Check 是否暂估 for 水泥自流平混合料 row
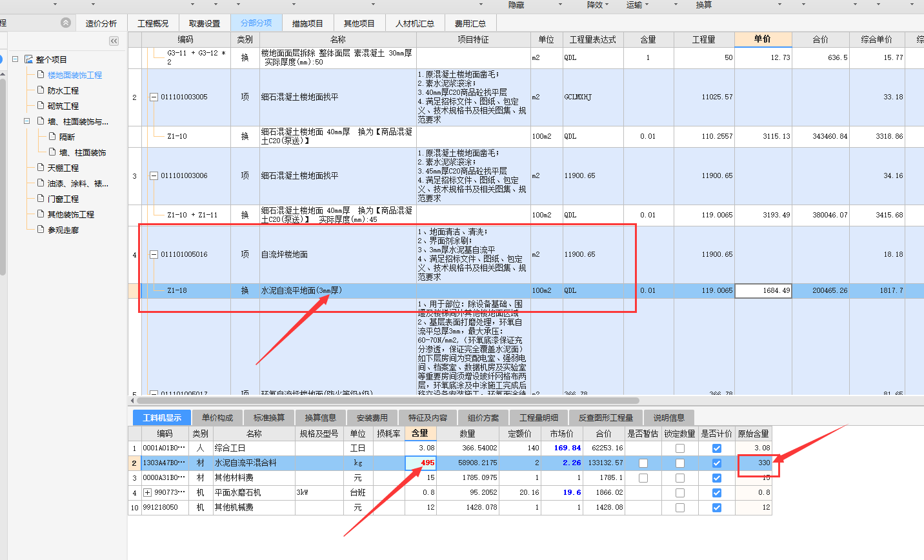The image size is (924, 560). coord(643,463)
